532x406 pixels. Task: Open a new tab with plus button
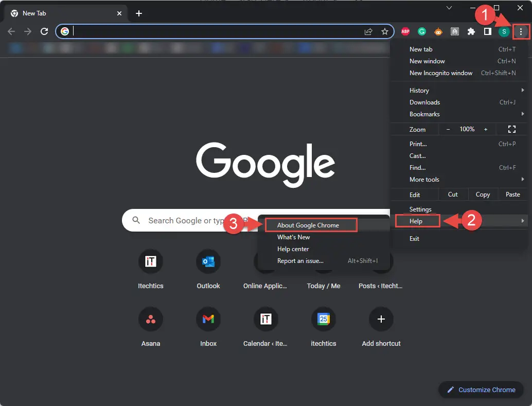pyautogui.click(x=138, y=13)
